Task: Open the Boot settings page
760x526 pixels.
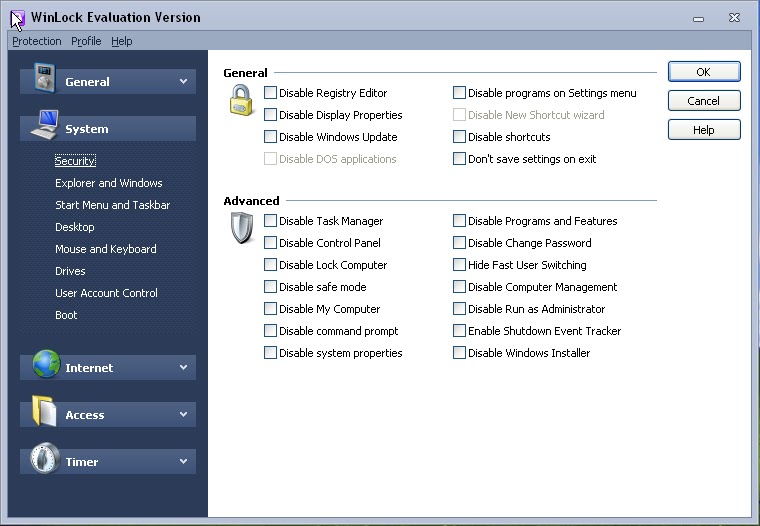Action: pyautogui.click(x=66, y=315)
